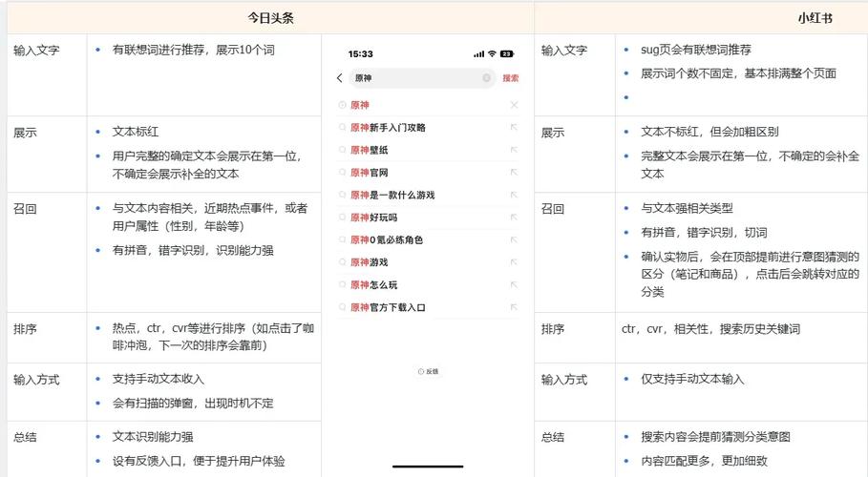Image resolution: width=868 pixels, height=477 pixels.
Task: Choose the suggestion 原神0氪必练角色
Action: (x=387, y=239)
